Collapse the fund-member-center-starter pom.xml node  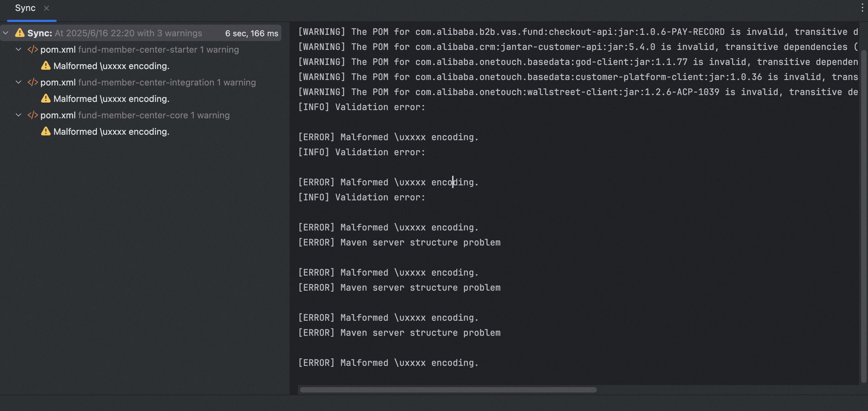[18, 50]
